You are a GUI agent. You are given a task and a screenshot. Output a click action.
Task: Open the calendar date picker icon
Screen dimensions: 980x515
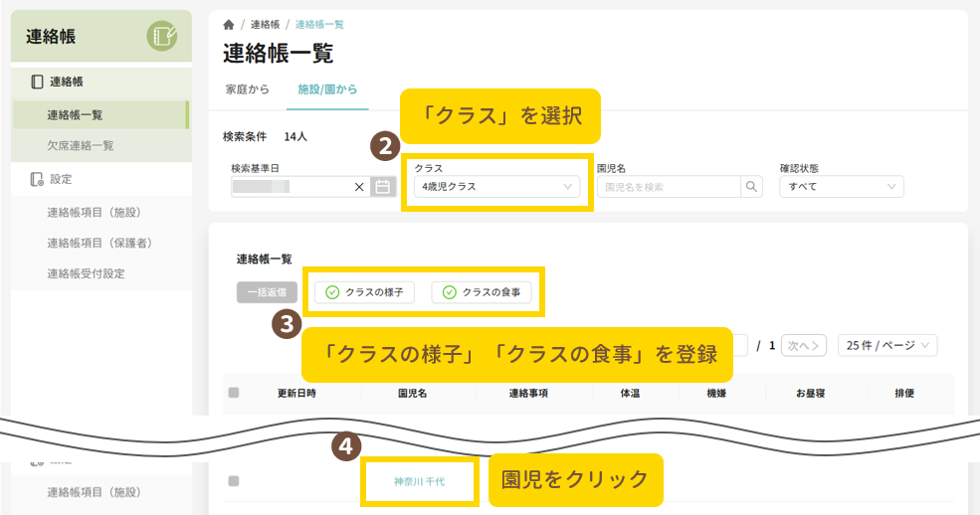pos(382,186)
